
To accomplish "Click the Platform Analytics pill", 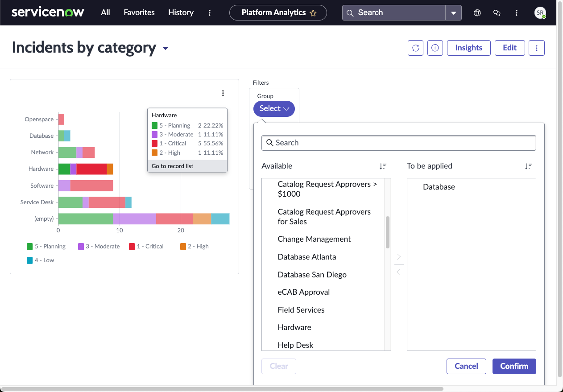I will 278,13.
